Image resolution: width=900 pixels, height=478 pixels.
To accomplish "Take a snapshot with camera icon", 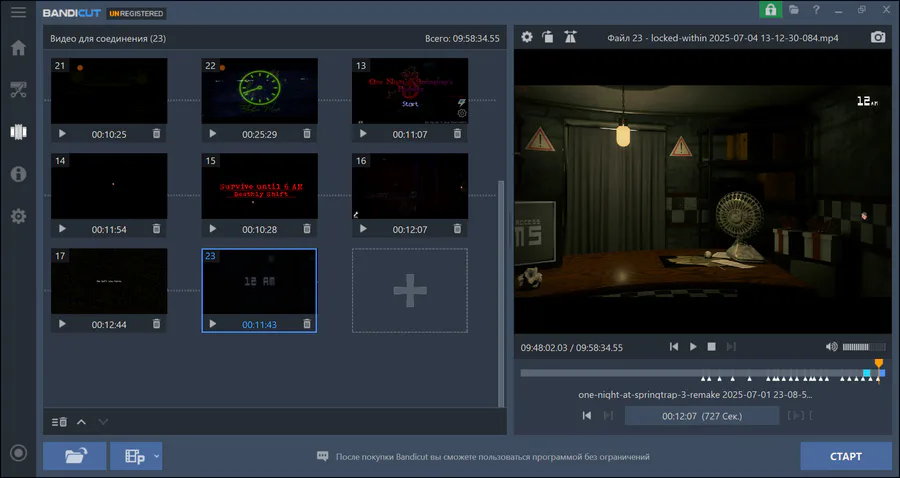I will [x=878, y=37].
